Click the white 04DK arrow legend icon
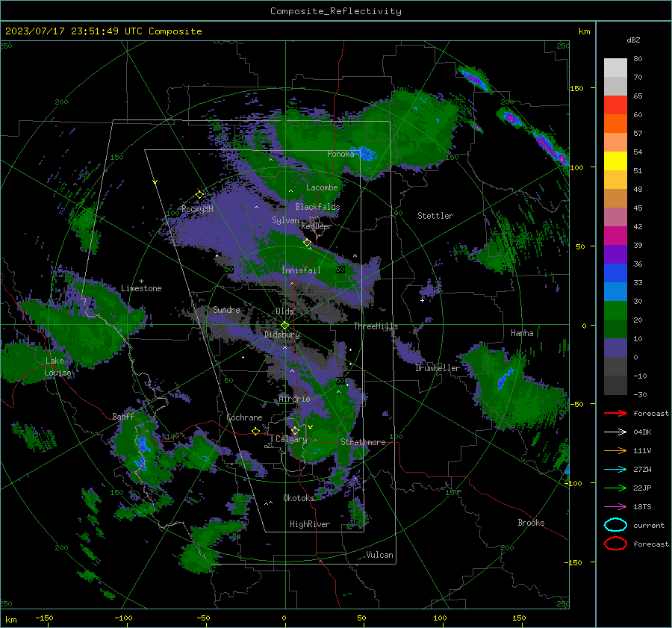 (615, 432)
